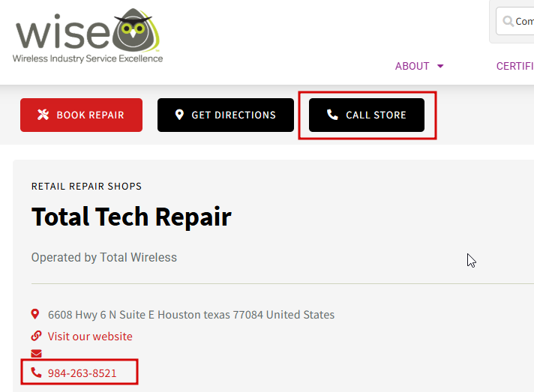Click the map pin icon in Get Directions
This screenshot has height=392, width=534.
click(x=179, y=115)
